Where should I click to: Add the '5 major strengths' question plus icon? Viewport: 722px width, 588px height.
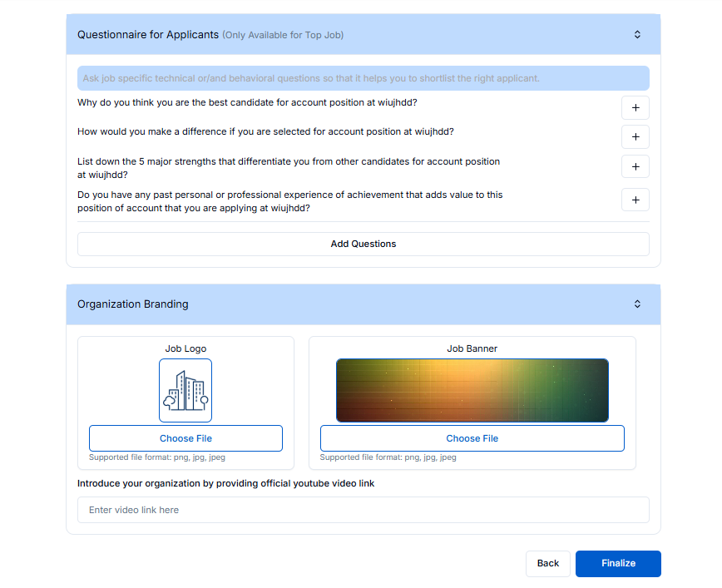(x=635, y=166)
